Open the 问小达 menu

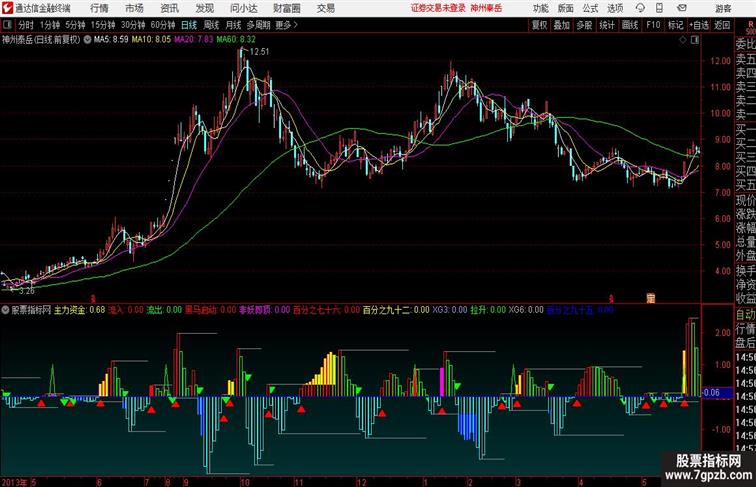point(243,8)
